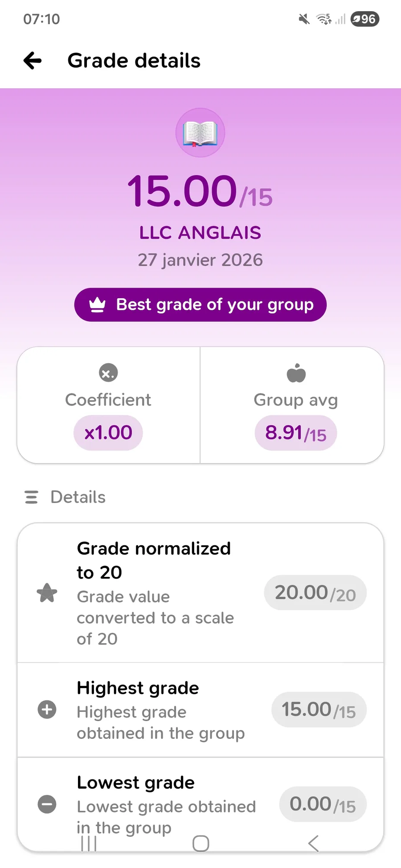401x868 pixels.
Task: Tap the 15.00/15 highest grade chip
Action: (x=319, y=710)
